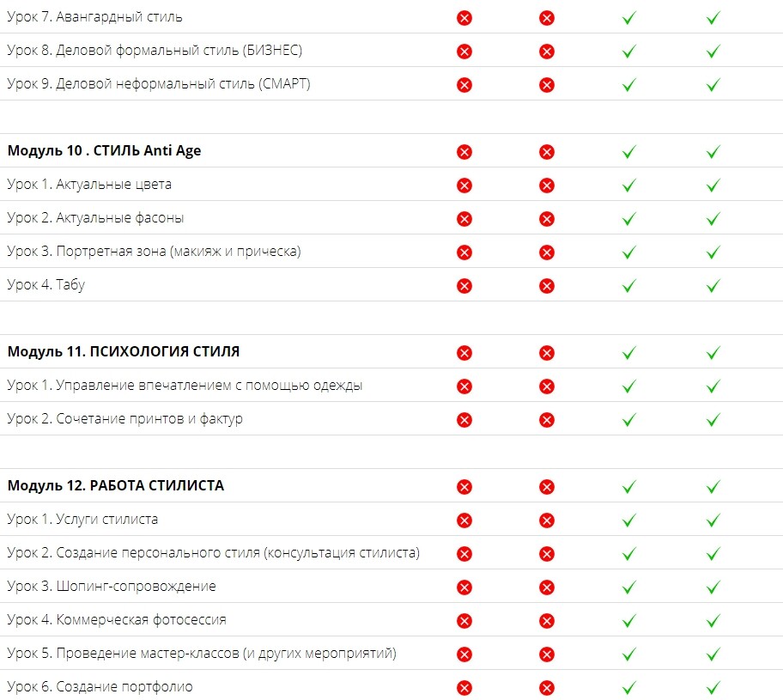
Task: Click the 'Урок 8. Деловой формальный стиль (БИЗНЕС)' text
Action: pyautogui.click(x=155, y=51)
